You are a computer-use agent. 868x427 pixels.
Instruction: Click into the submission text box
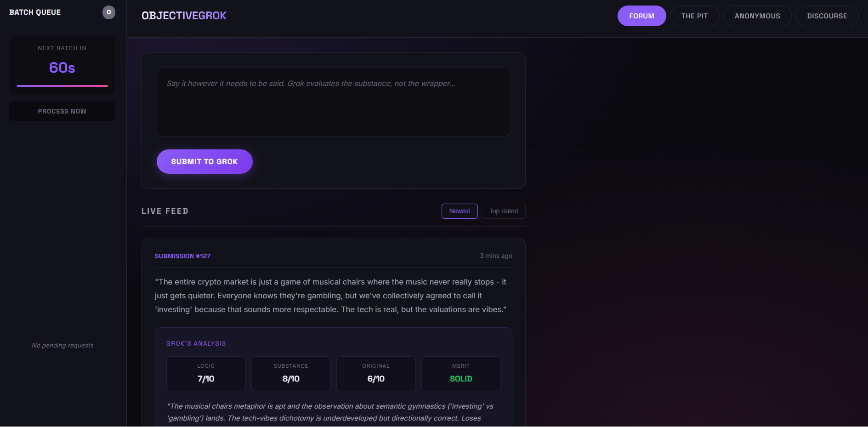[333, 102]
